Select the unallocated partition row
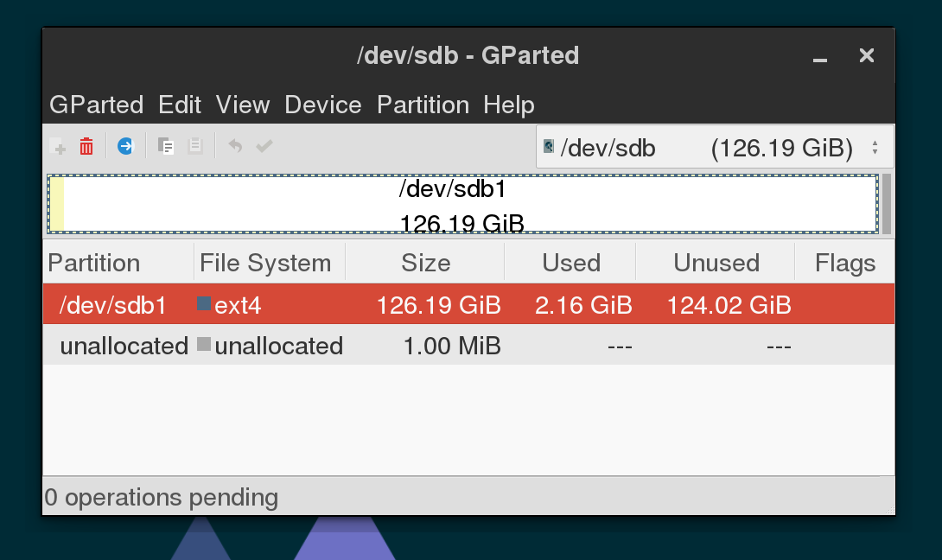Image resolution: width=942 pixels, height=560 pixels. pos(468,345)
